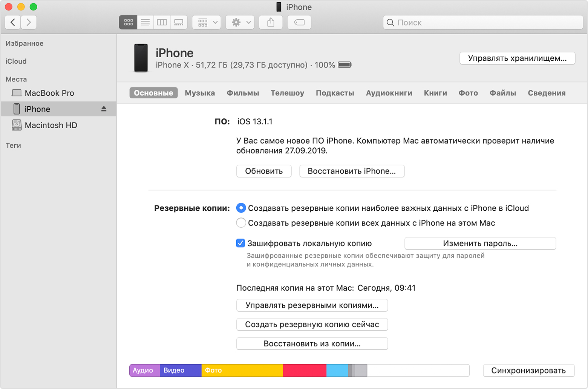This screenshot has width=588, height=389.
Task: Switch to gallery view in toolbar
Action: 179,23
